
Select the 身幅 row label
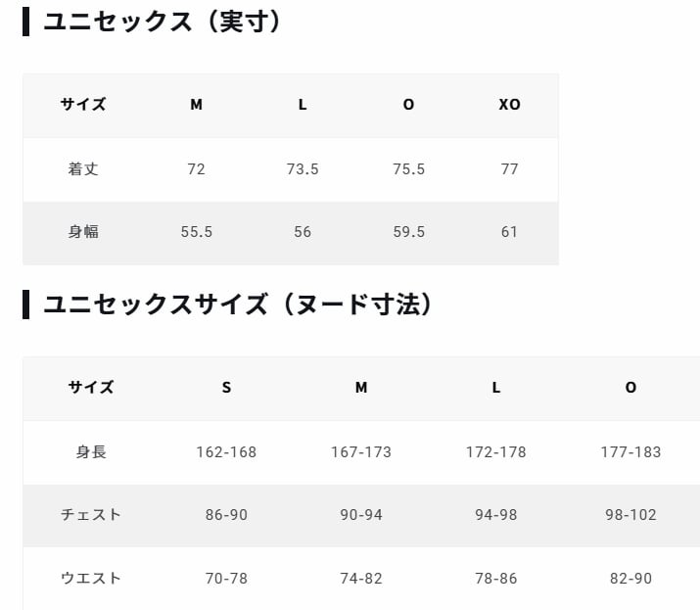[83, 232]
